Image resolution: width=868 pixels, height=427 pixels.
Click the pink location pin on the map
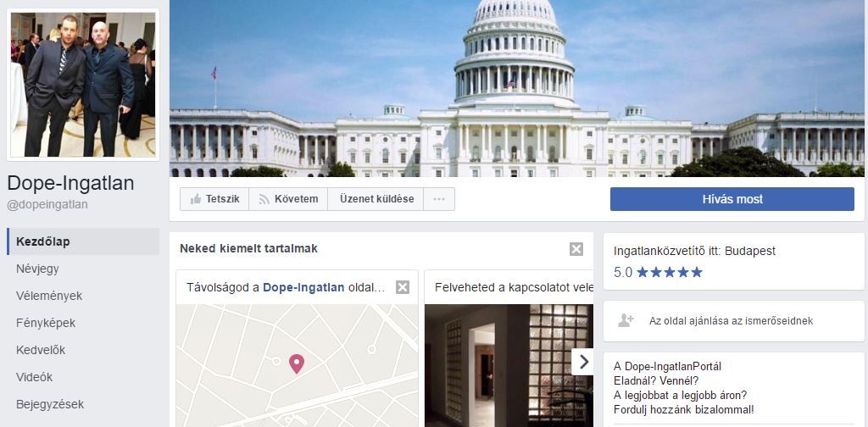(x=297, y=363)
